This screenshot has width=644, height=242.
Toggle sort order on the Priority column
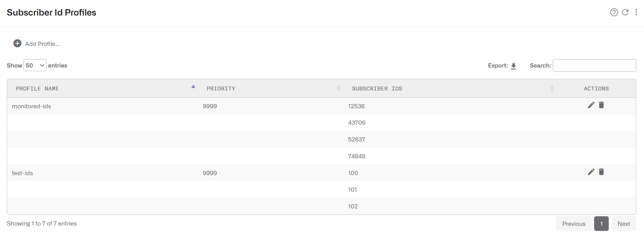[338, 88]
